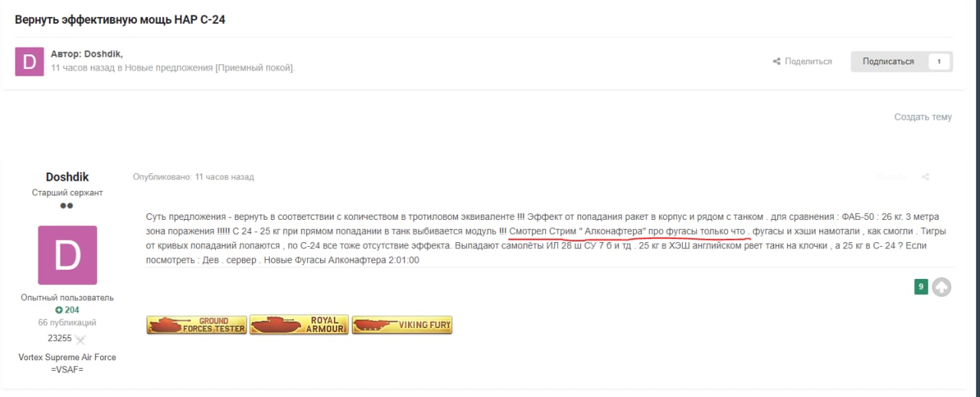The image size is (980, 397).
Task: Click the Viking Fury badge
Action: [402, 325]
